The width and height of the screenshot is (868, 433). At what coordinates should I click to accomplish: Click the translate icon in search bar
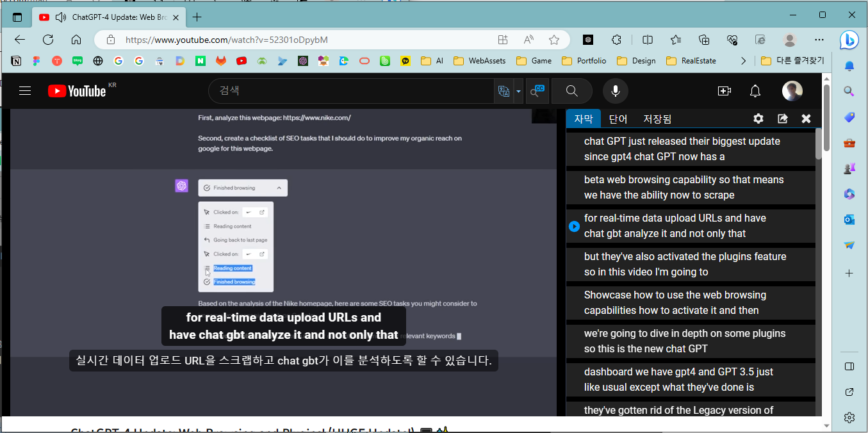504,91
